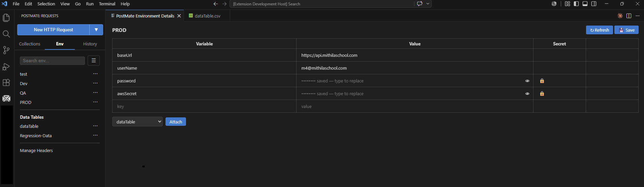Toggle secret lock for password row
Viewport: 644px width, 187px height.
(x=542, y=81)
